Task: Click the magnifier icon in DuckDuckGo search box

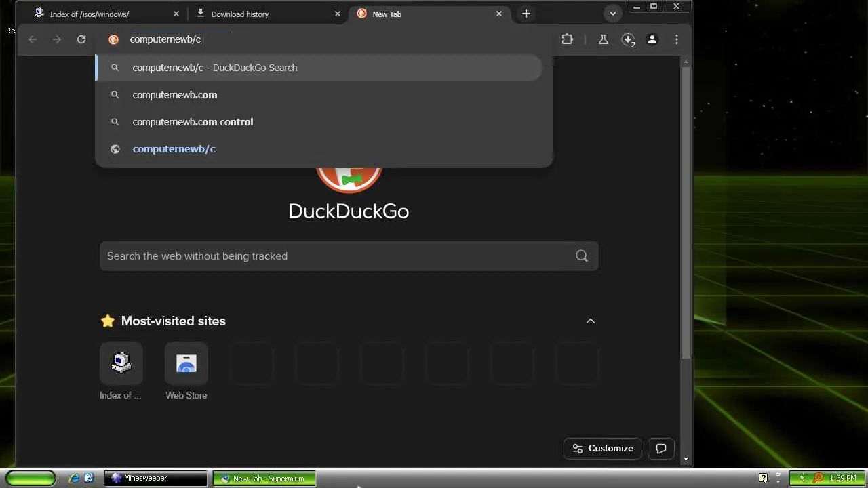Action: click(x=582, y=256)
